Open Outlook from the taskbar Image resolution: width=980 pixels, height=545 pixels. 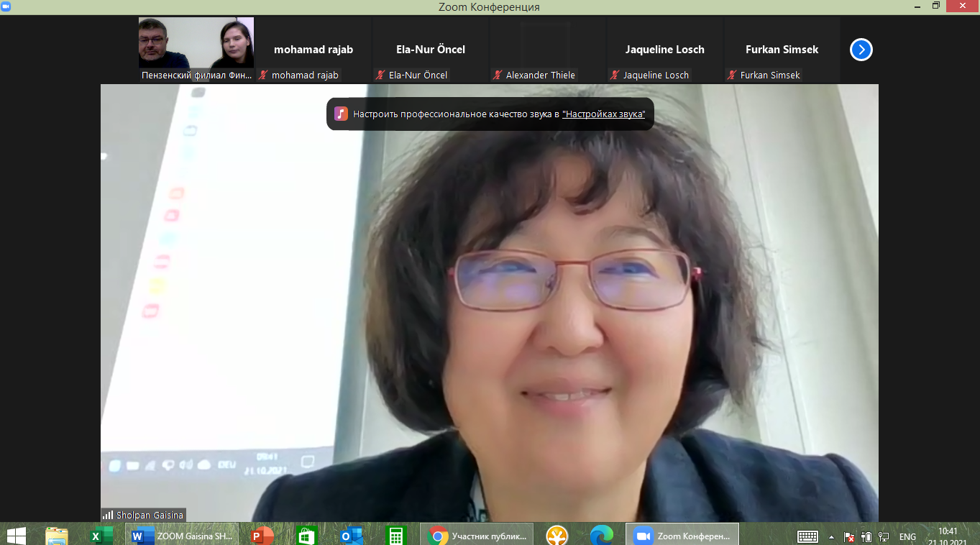(x=352, y=536)
